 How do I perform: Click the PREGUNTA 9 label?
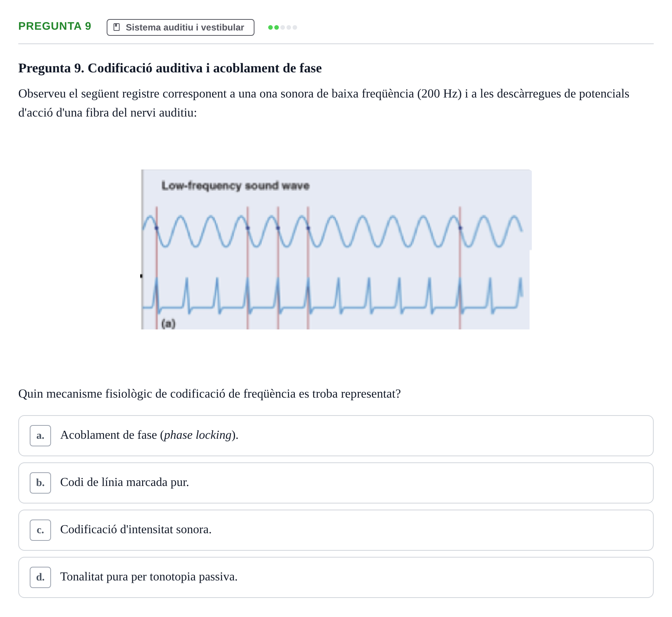[55, 26]
